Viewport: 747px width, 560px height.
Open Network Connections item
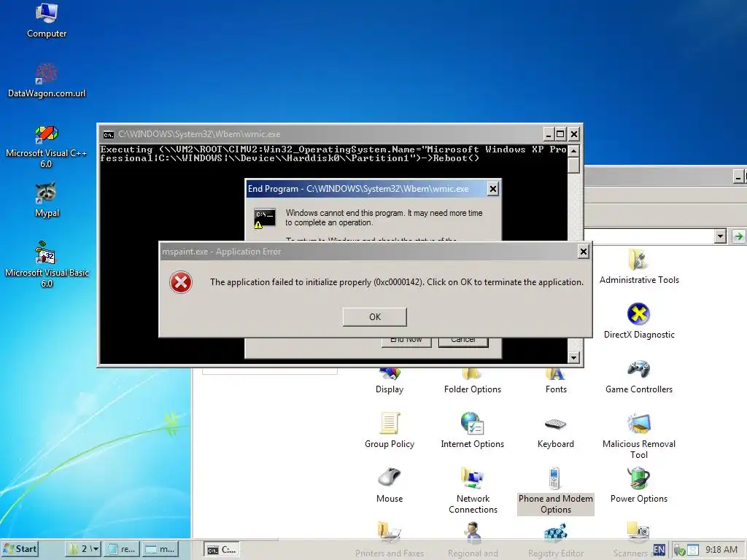(x=473, y=491)
